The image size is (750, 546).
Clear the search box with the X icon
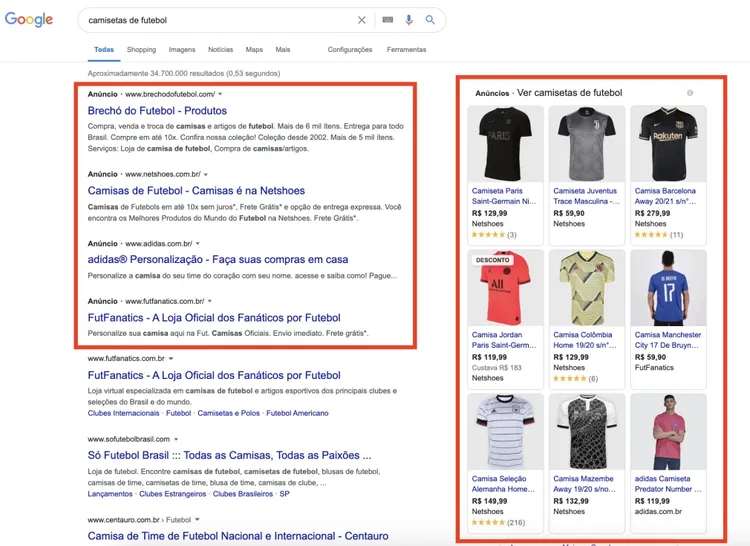tap(362, 20)
